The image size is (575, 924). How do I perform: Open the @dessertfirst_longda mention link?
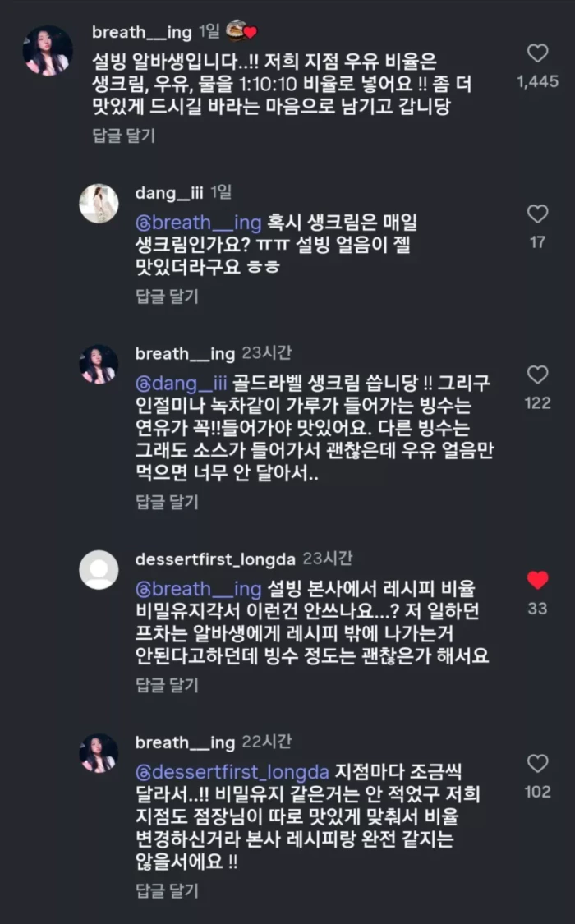(232, 772)
